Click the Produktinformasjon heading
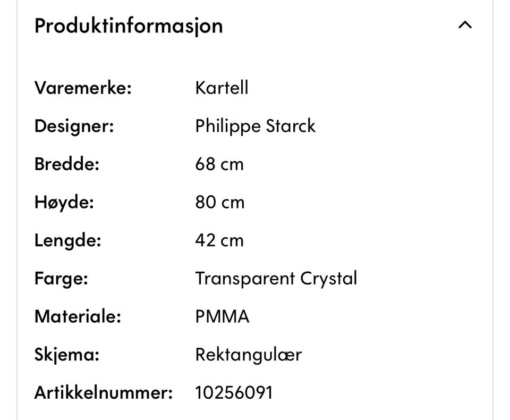The image size is (510, 420). coord(129,26)
